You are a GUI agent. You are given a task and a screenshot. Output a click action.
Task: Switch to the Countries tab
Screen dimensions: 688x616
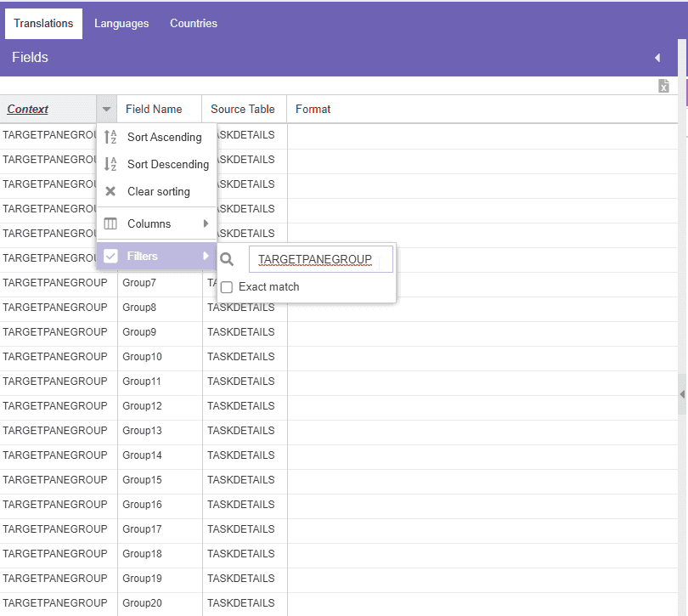click(194, 23)
